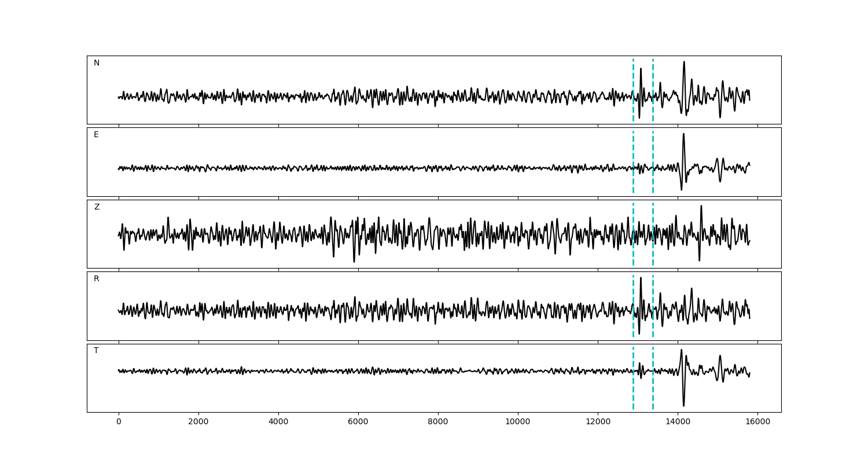Click the tallest peak in R waveform

tap(641, 278)
